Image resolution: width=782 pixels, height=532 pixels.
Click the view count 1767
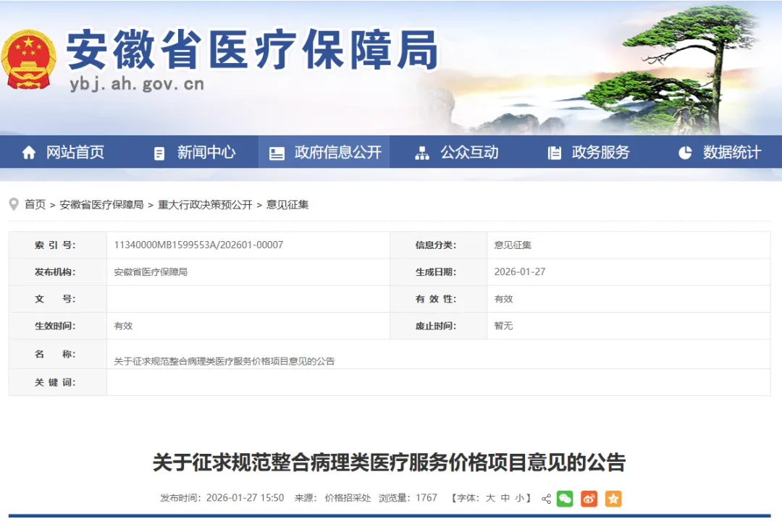[x=426, y=497]
